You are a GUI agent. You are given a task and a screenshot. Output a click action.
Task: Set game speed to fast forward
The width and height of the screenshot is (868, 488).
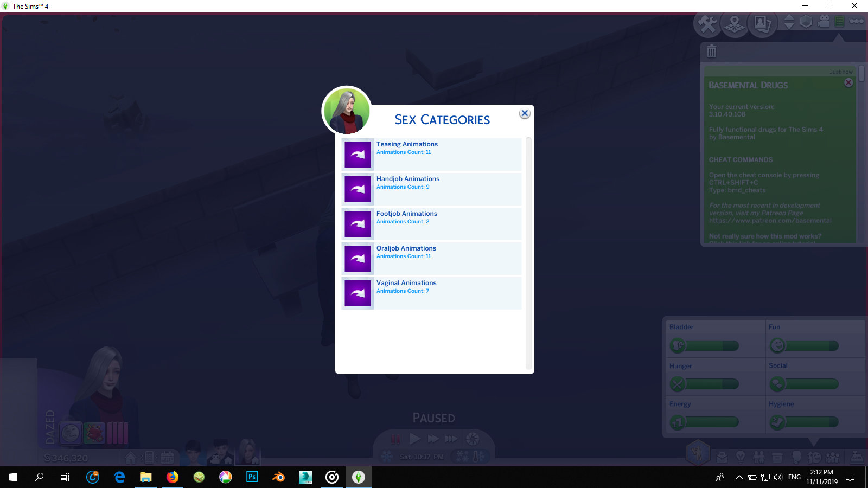433,439
